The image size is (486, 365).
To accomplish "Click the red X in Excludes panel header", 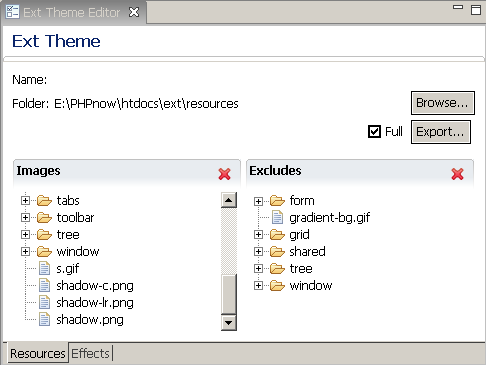I will point(457,174).
